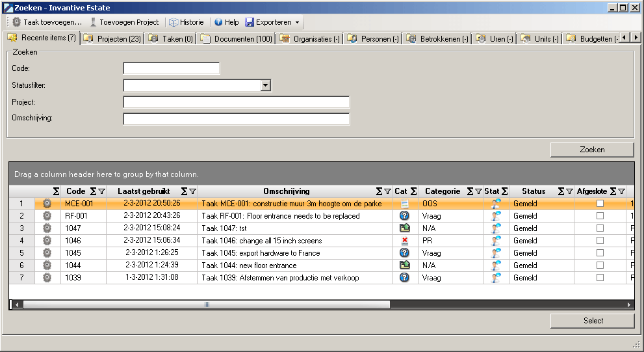Click the grid scrollbar left arrow

click(16, 305)
